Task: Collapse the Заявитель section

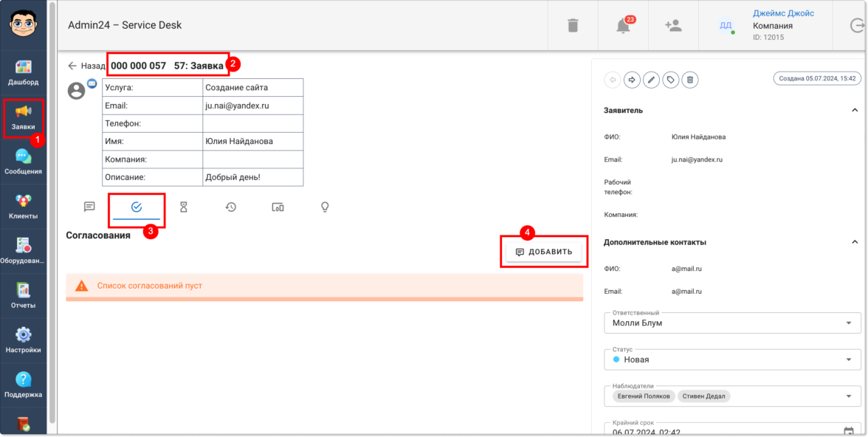Action: coord(854,110)
